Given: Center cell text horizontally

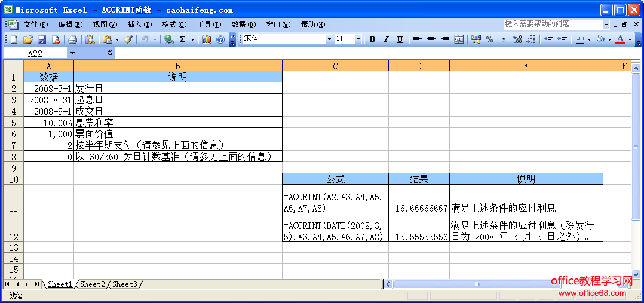Looking at the screenshot, I should (x=431, y=39).
